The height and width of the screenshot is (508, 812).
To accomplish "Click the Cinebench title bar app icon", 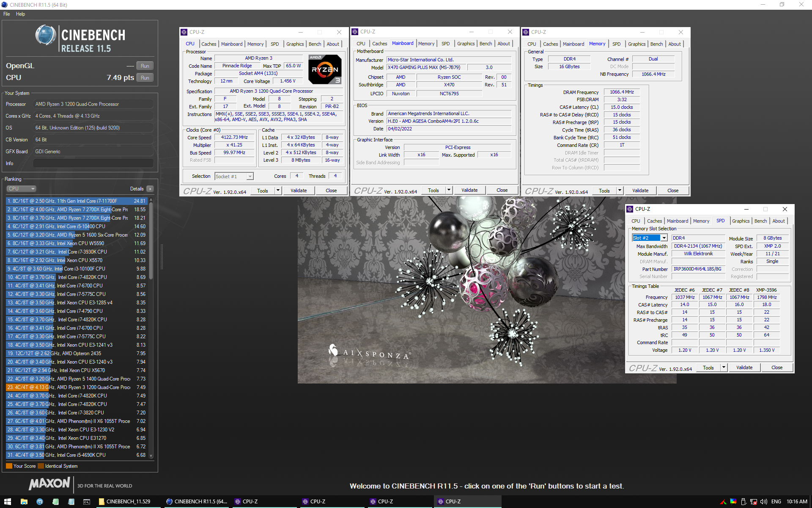I will 4,5.
